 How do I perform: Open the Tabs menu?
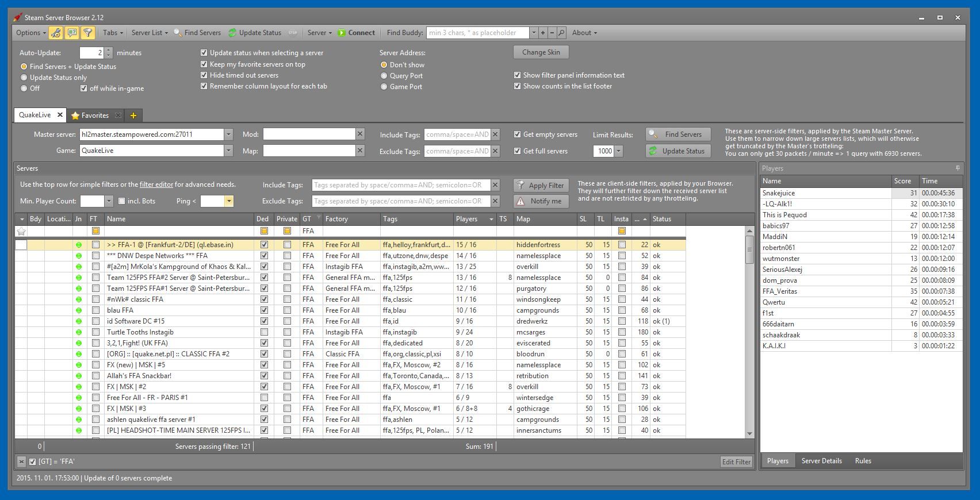click(112, 33)
